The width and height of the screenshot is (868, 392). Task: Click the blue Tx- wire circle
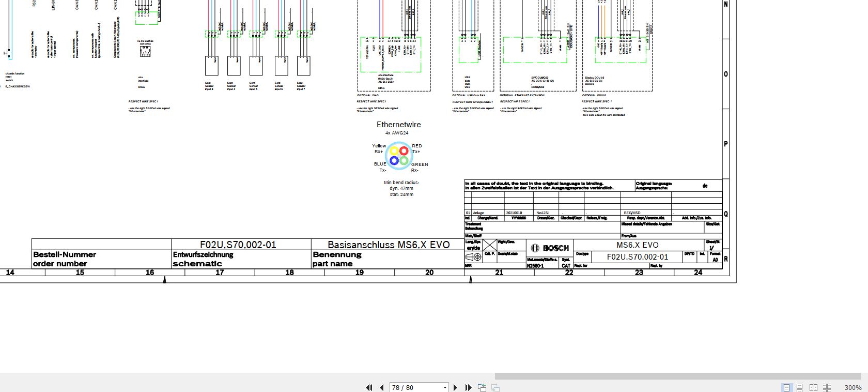(394, 161)
